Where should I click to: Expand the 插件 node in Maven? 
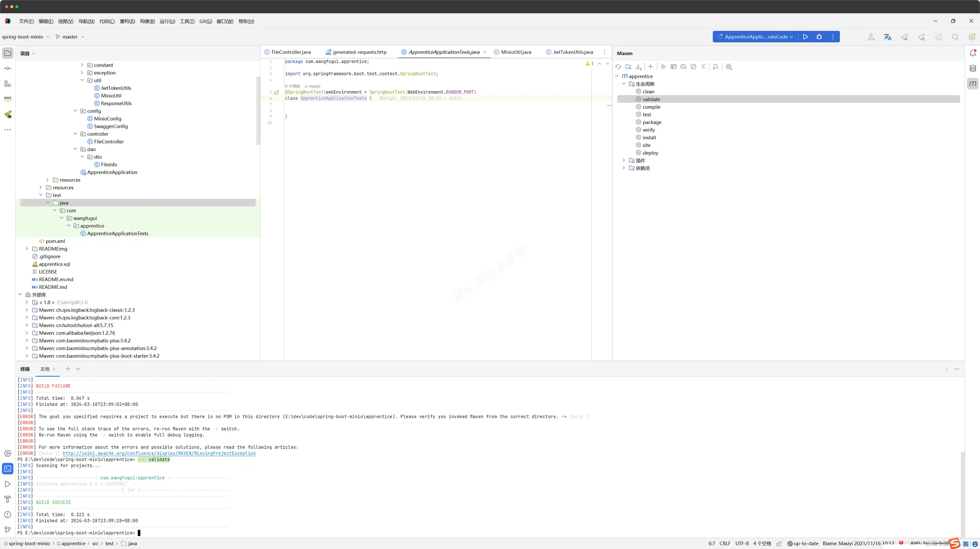(624, 160)
